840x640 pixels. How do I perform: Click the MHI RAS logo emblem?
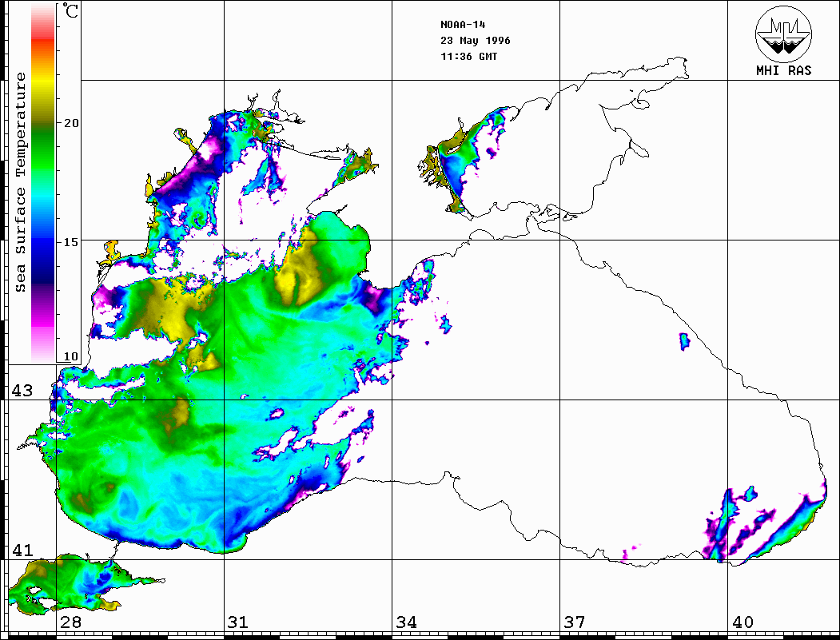coord(783,34)
